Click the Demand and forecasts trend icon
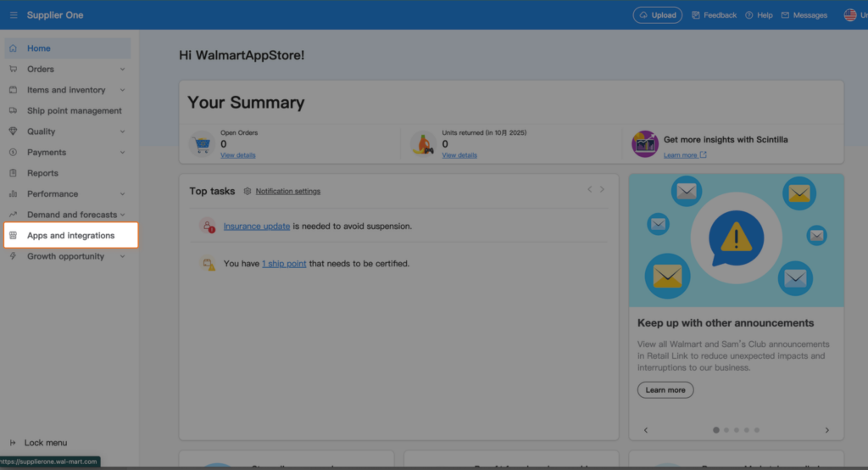Image resolution: width=868 pixels, height=470 pixels. click(x=14, y=215)
